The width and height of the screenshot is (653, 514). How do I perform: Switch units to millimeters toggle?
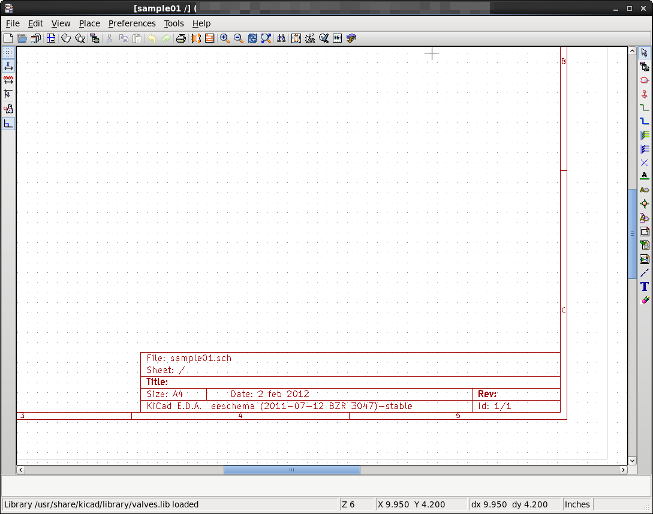[x=8, y=80]
